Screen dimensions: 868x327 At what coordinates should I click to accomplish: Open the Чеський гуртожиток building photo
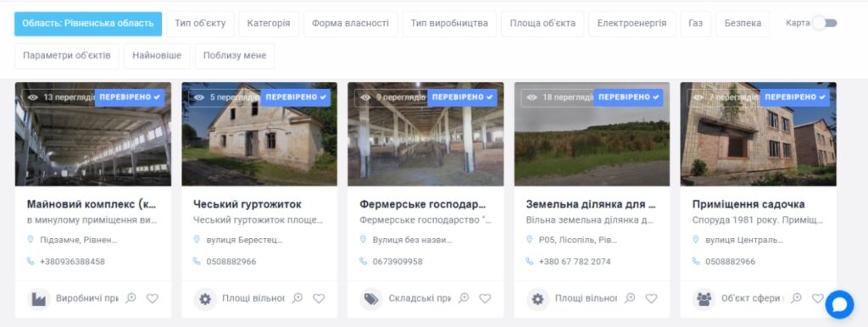259,134
